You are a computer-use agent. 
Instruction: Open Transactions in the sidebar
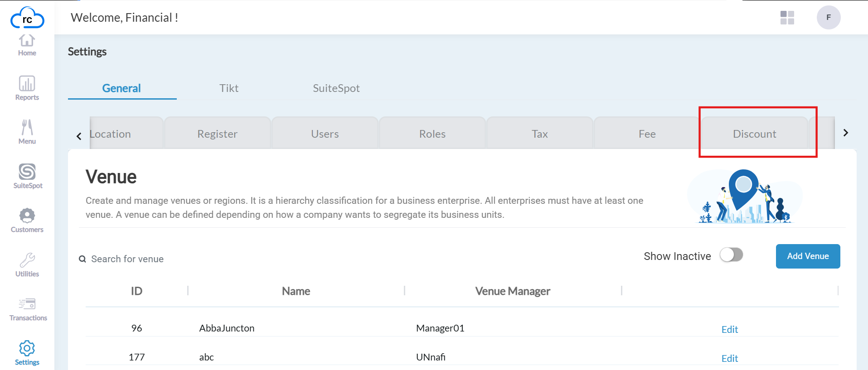tap(28, 309)
